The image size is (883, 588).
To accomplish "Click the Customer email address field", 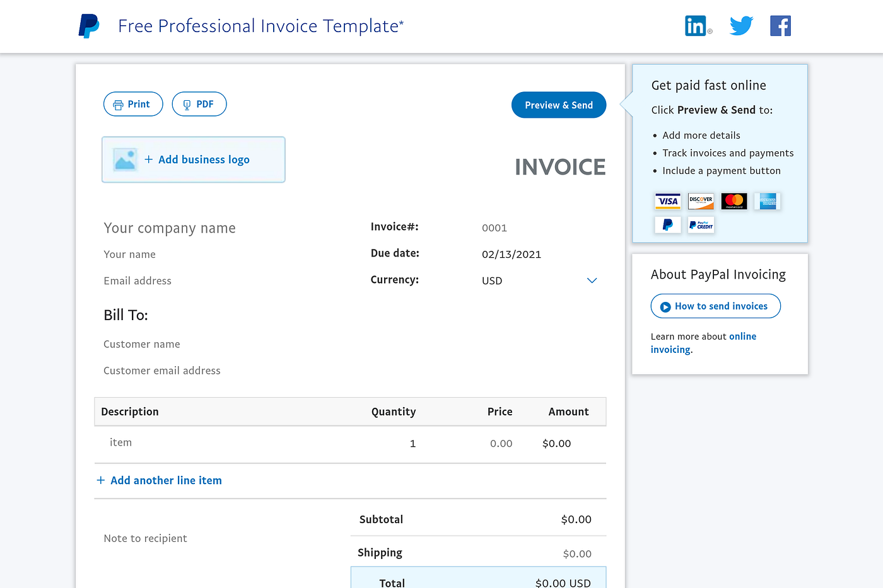I will click(x=162, y=371).
